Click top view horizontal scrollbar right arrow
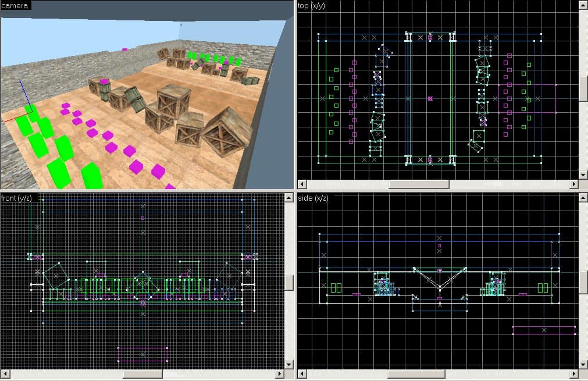The image size is (588, 381). click(574, 184)
